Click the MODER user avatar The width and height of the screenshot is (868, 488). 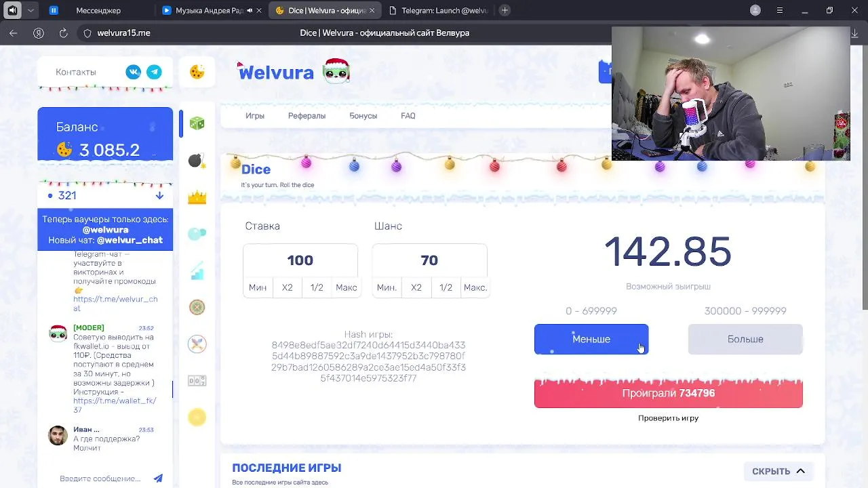58,333
